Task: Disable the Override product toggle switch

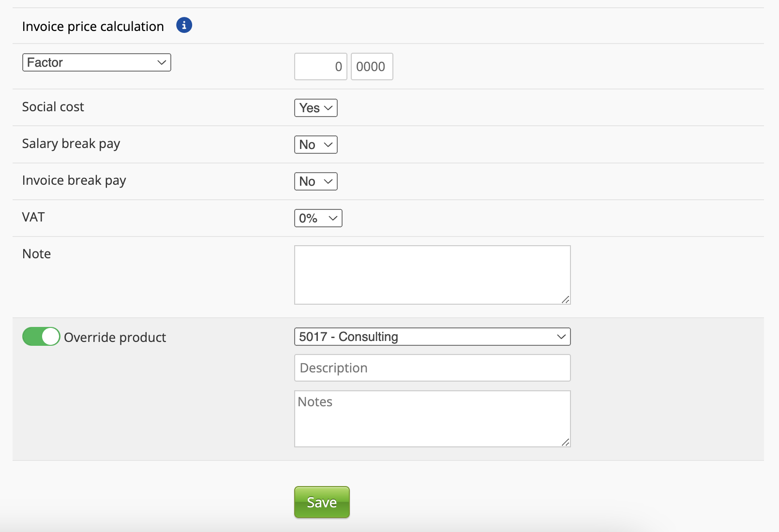Action: point(41,337)
